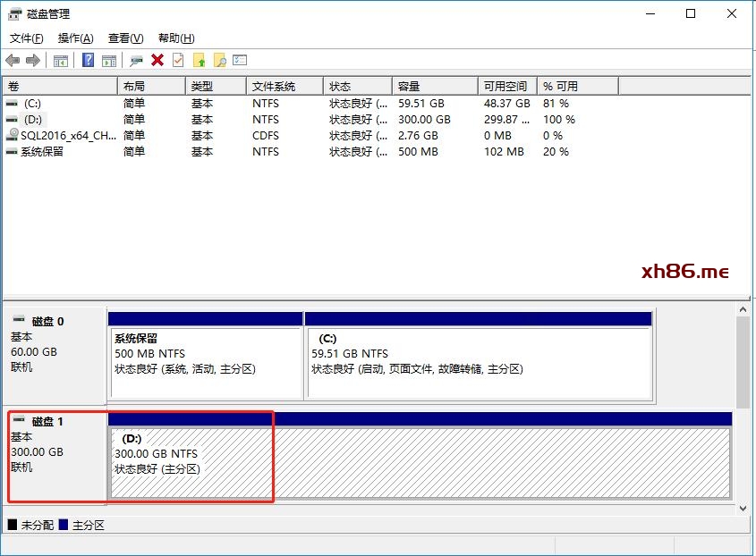
Task: Open Help via the blue question mark icon
Action: pyautogui.click(x=89, y=60)
